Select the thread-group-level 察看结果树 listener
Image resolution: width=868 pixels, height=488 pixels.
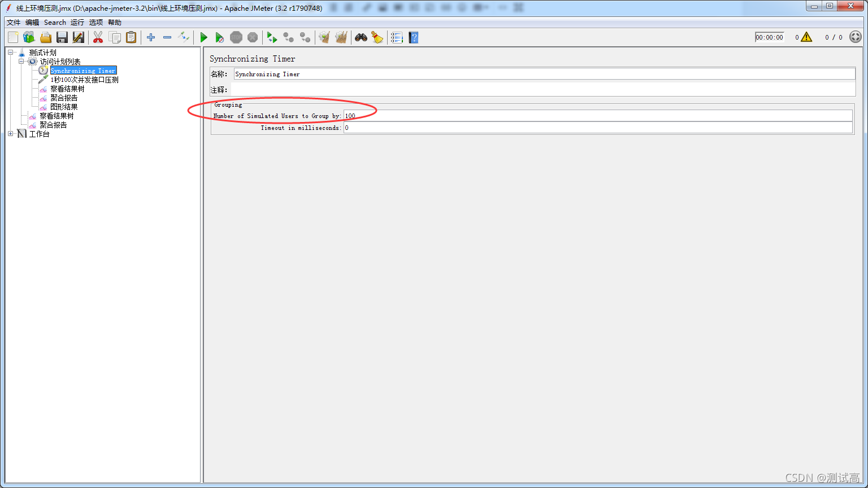point(57,116)
